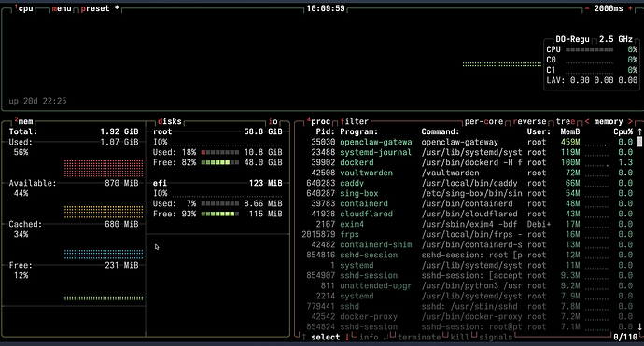
Task: Click the 0/110 process counter
Action: tap(625, 338)
